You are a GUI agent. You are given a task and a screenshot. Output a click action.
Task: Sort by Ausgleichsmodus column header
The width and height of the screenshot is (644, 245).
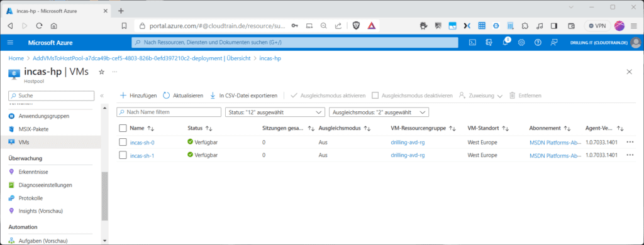tap(345, 128)
